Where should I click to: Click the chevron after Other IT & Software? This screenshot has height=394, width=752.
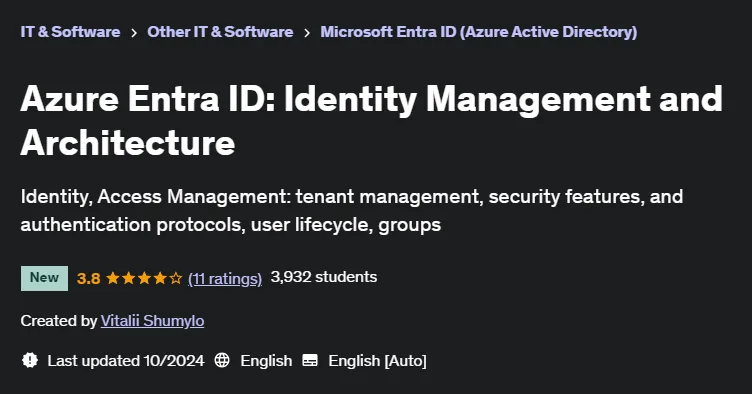307,33
